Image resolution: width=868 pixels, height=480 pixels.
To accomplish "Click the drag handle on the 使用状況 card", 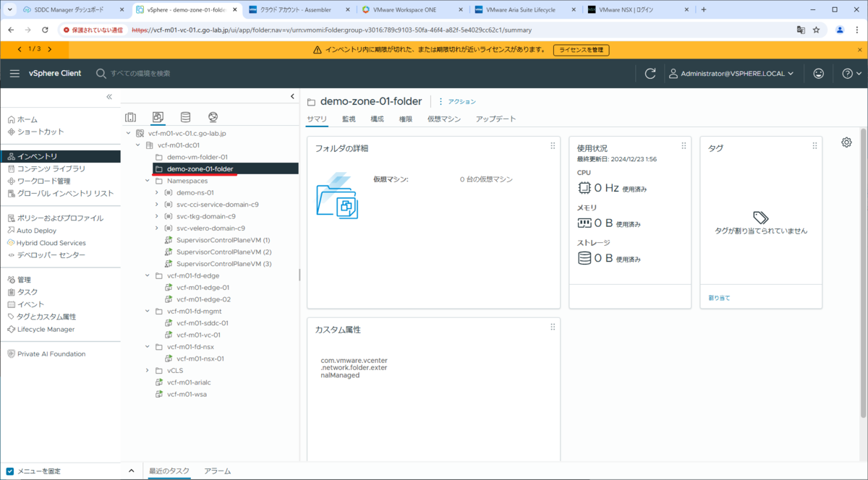I will pos(683,146).
